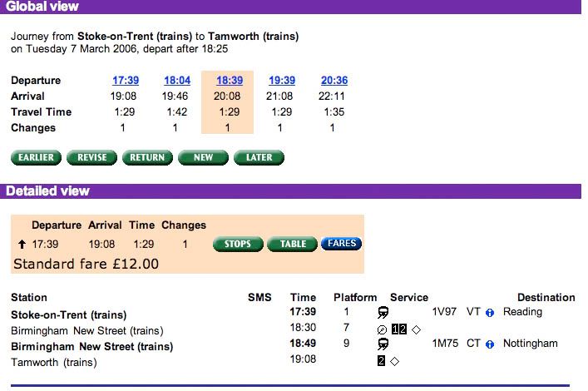Select the 18:04 departure link

176,81
